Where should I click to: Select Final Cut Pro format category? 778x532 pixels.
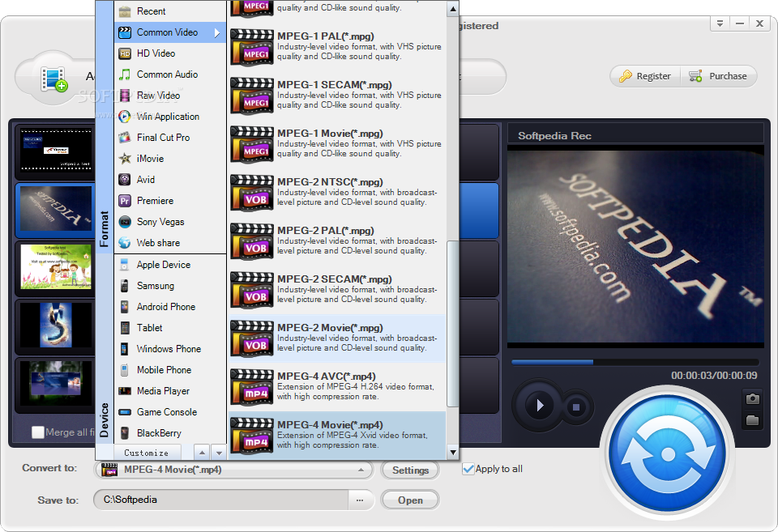point(170,138)
